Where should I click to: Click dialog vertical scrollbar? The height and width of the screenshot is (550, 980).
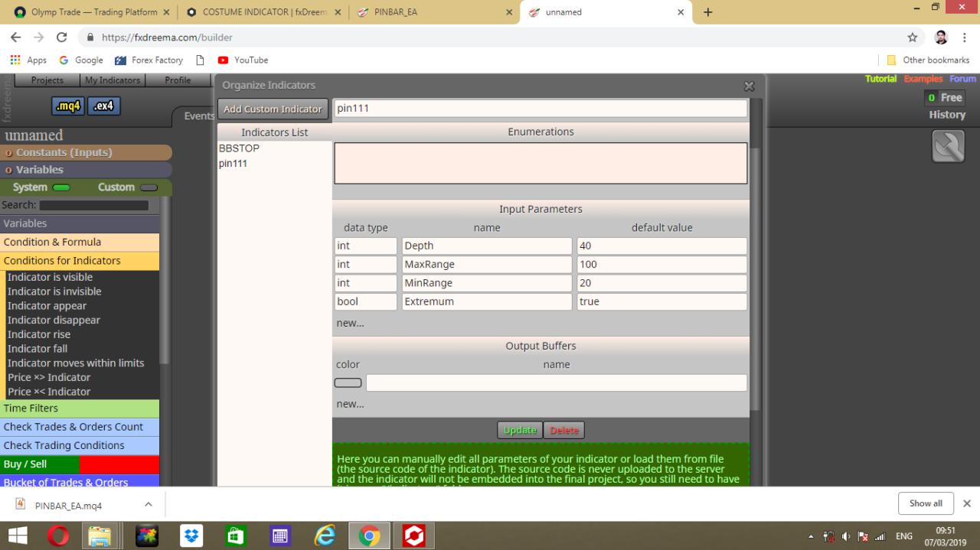[x=756, y=279]
